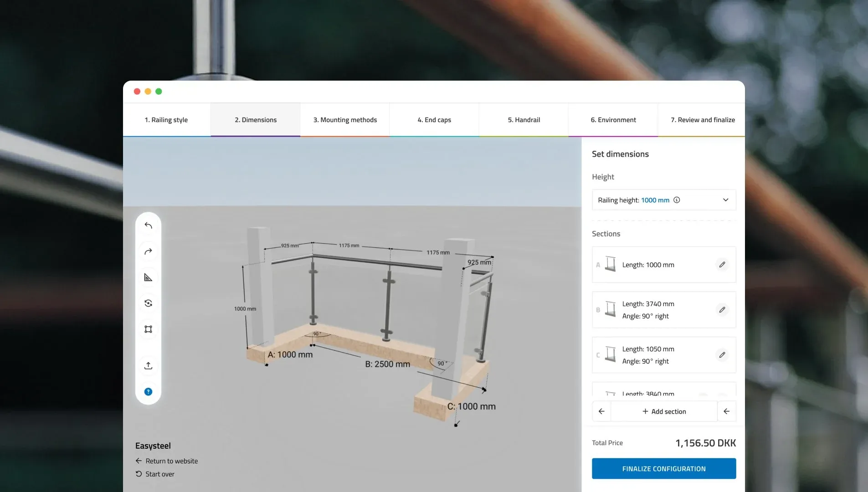
Task: Click the right arrow beside Add section
Action: coord(726,411)
